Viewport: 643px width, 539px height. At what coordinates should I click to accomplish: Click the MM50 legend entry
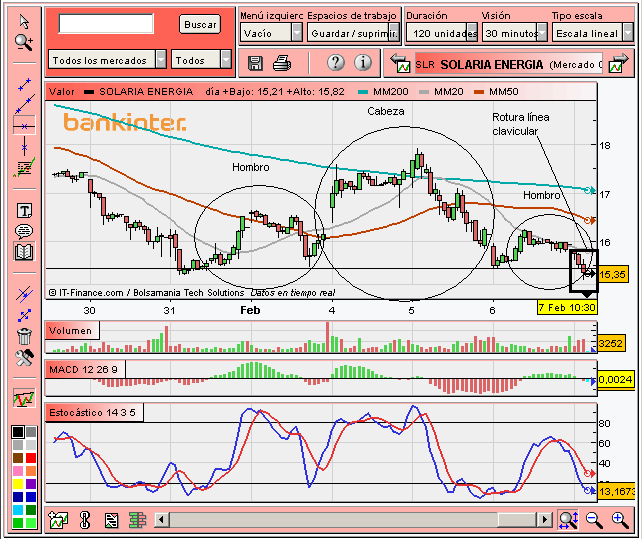click(496, 91)
